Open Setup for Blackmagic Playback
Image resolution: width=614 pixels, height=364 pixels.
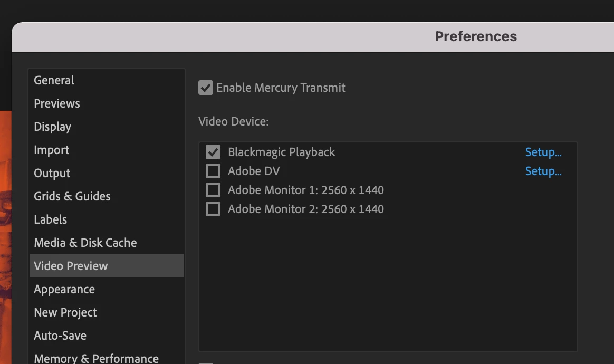(543, 152)
